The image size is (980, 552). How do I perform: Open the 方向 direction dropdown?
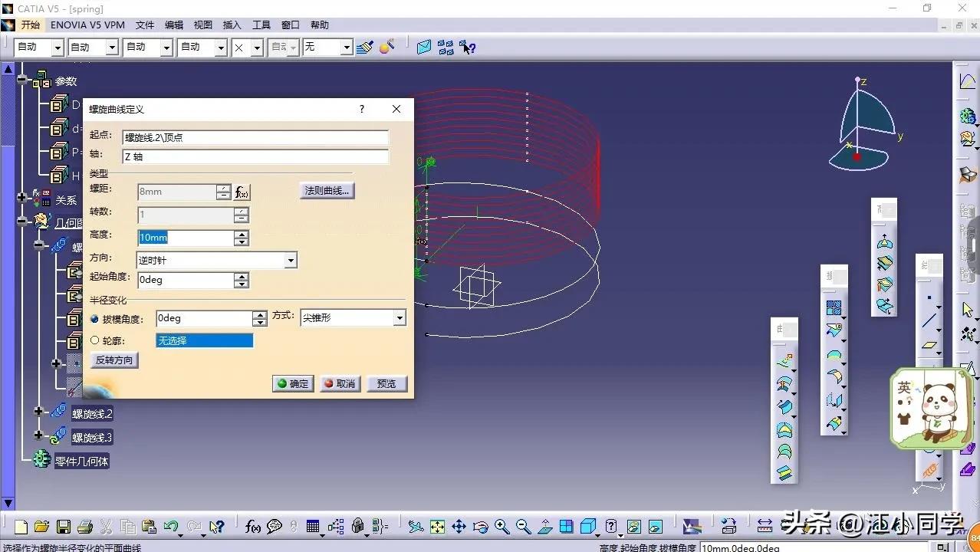click(x=291, y=261)
